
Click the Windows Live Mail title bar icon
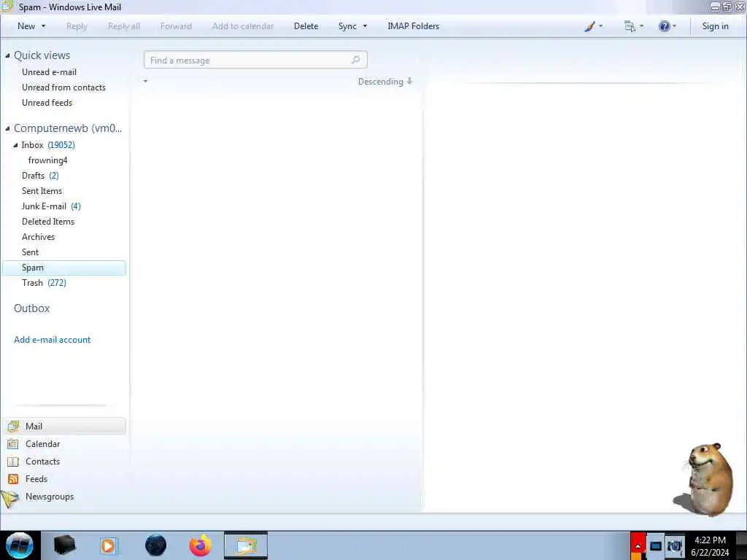tap(7, 7)
